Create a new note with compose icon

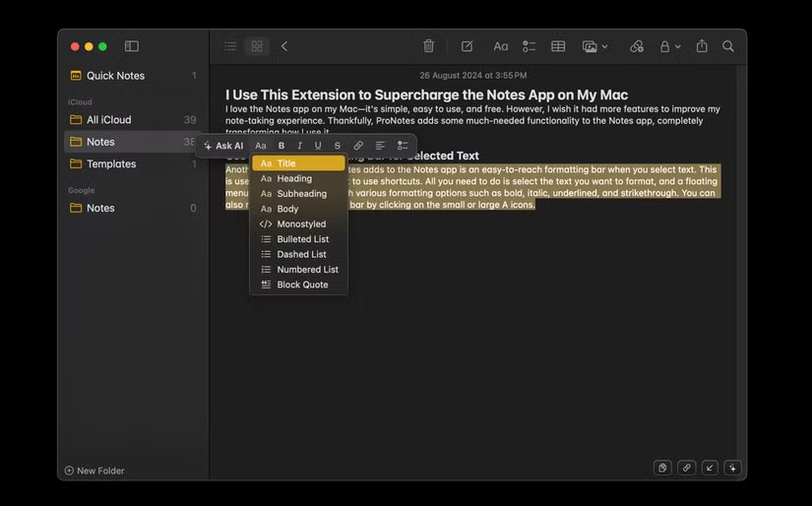point(467,46)
